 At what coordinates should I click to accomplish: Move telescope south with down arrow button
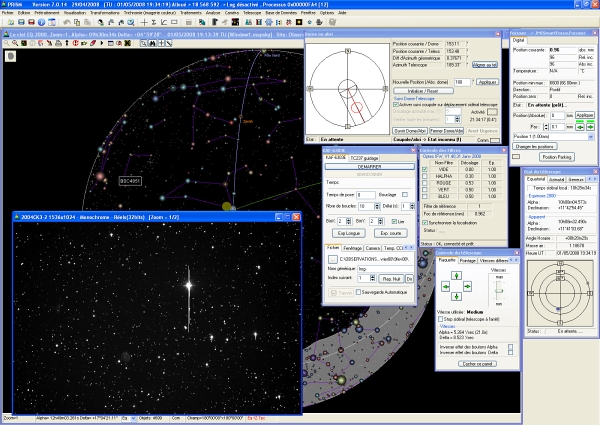pyautogui.click(x=456, y=296)
